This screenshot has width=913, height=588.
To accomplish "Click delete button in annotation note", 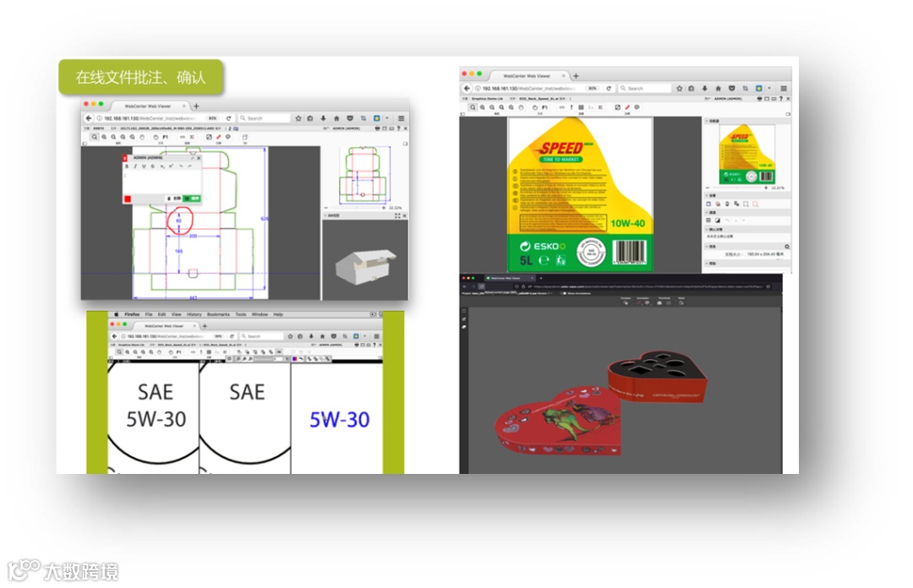I will (175, 199).
